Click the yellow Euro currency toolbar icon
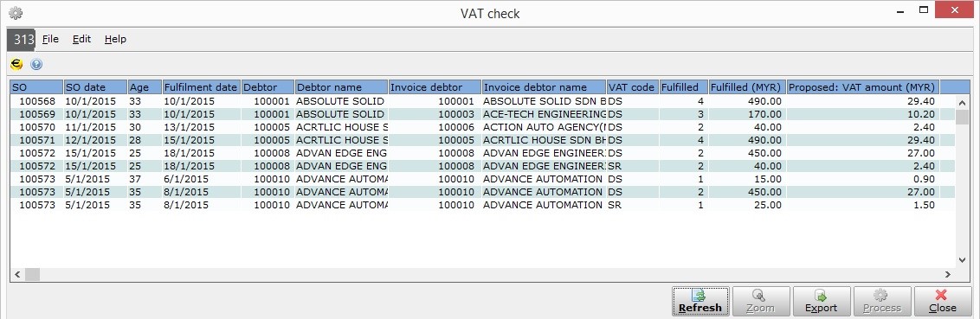This screenshot has height=319, width=980. click(x=16, y=64)
